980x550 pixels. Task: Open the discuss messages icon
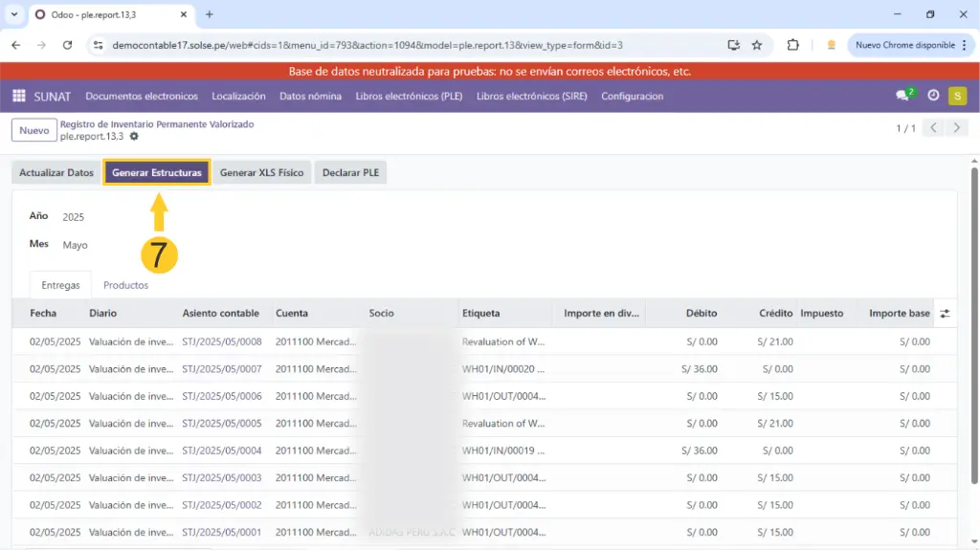tap(902, 96)
